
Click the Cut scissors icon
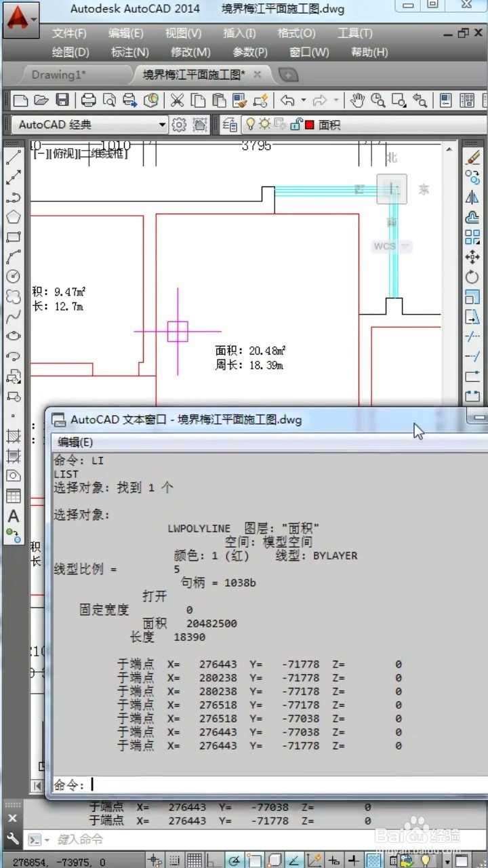tap(177, 100)
